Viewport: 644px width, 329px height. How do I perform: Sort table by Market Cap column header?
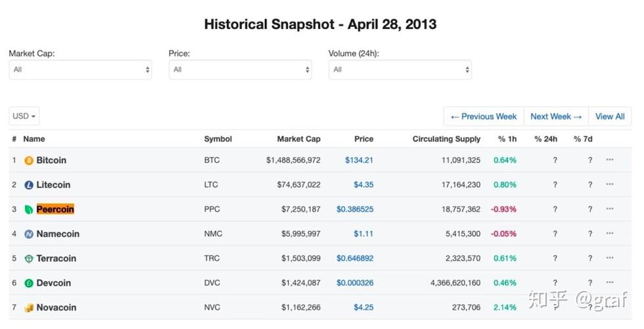point(298,139)
